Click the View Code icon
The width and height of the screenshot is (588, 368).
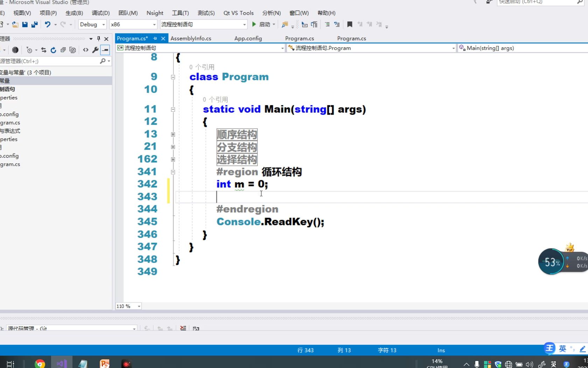[86, 50]
